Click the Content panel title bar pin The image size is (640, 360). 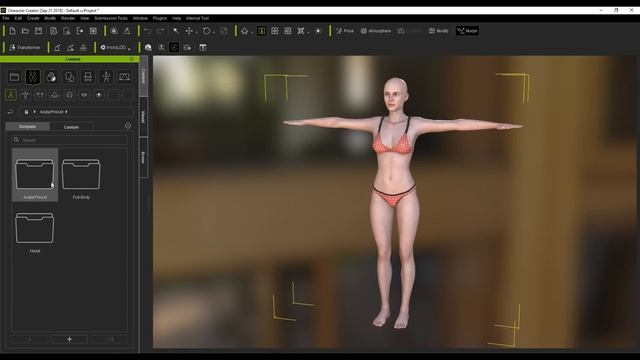click(x=132, y=59)
